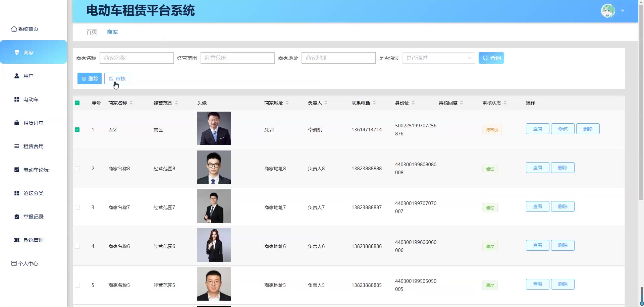Click the user avatar in header
Image resolution: width=644 pixels, height=307 pixels.
pos(608,11)
